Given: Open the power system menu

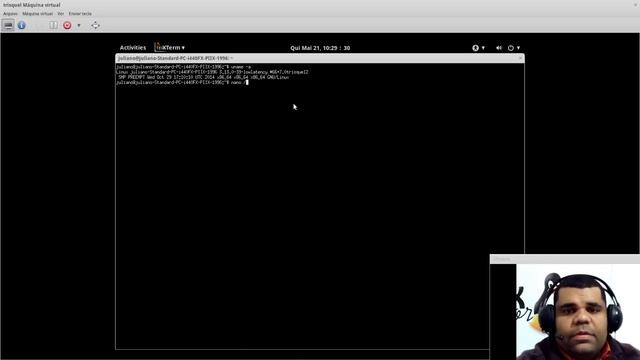Looking at the screenshot, I should pyautogui.click(x=513, y=48).
